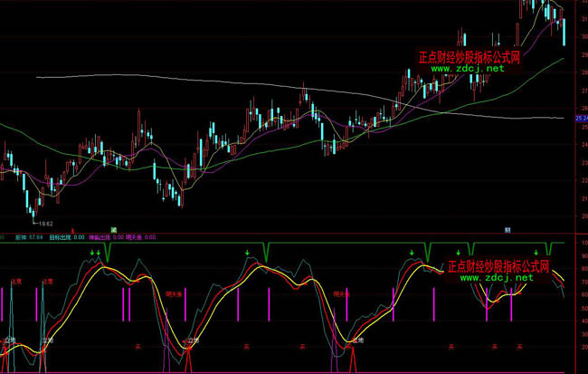Click the www.zdcj.net link in the upper chart
The height and width of the screenshot is (374, 588).
(467, 68)
